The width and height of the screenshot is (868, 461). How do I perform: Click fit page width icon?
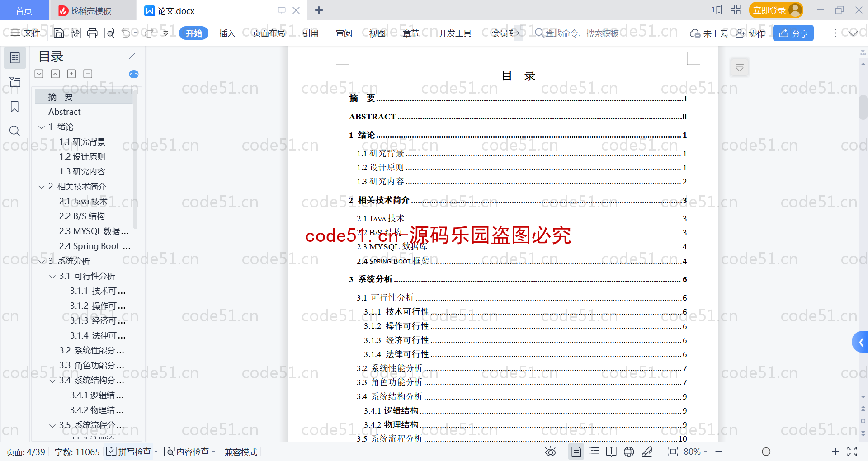[673, 452]
